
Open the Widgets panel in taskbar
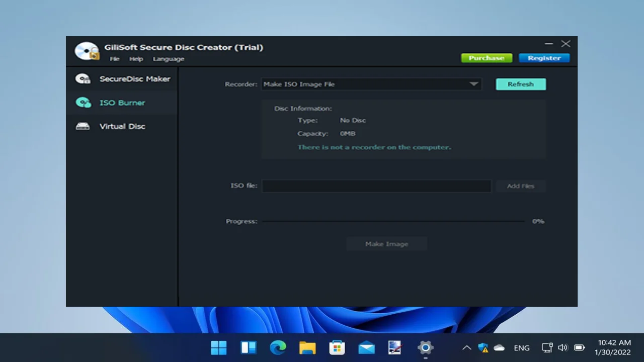(x=249, y=347)
